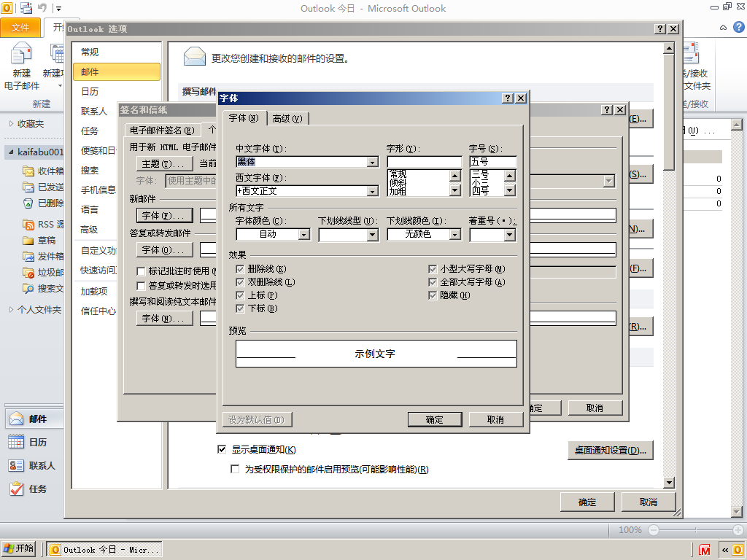Open the Outbox folder icon
The height and width of the screenshot is (560, 747).
[28, 256]
